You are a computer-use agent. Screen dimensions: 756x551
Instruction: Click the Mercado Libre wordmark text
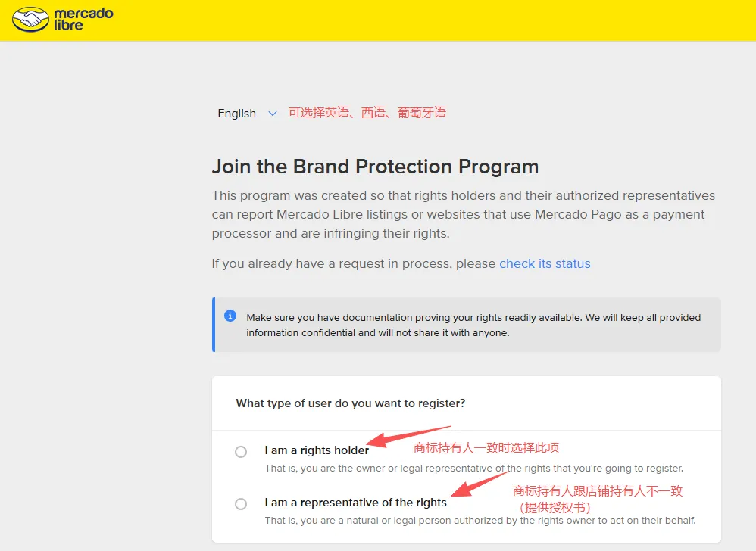(x=84, y=20)
